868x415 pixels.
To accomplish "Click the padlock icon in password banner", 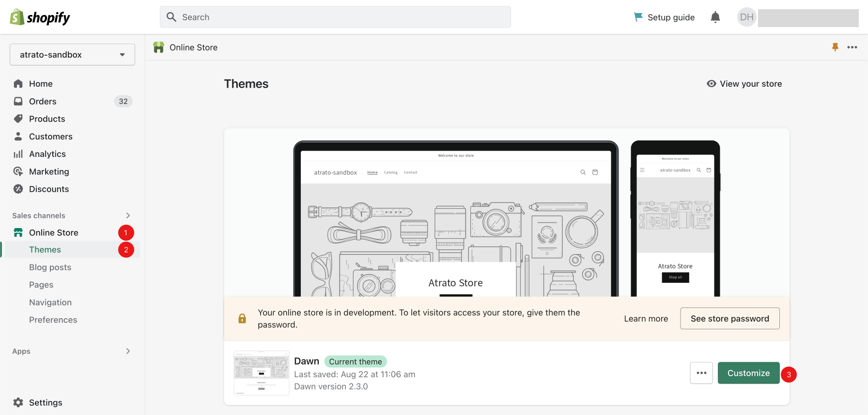I will [x=242, y=318].
